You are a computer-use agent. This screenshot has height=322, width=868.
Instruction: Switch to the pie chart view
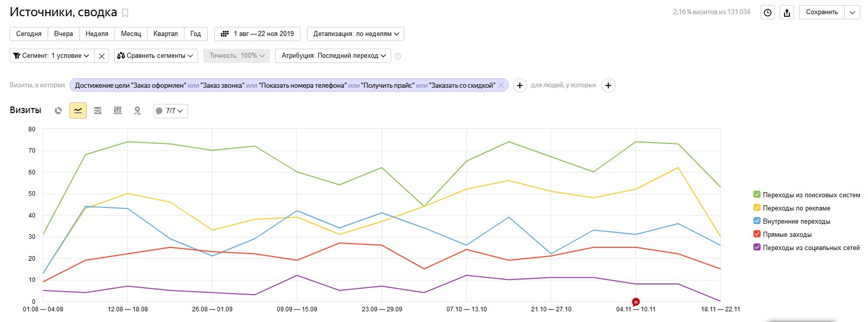point(58,111)
